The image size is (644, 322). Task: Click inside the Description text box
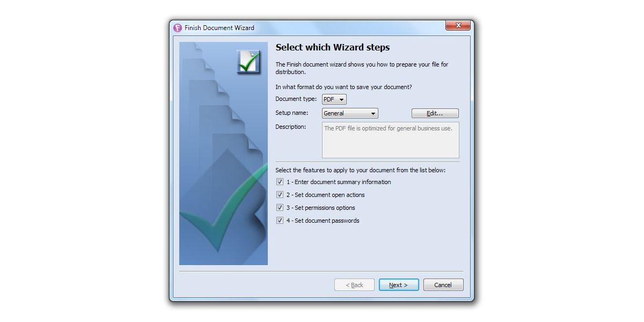point(391,140)
